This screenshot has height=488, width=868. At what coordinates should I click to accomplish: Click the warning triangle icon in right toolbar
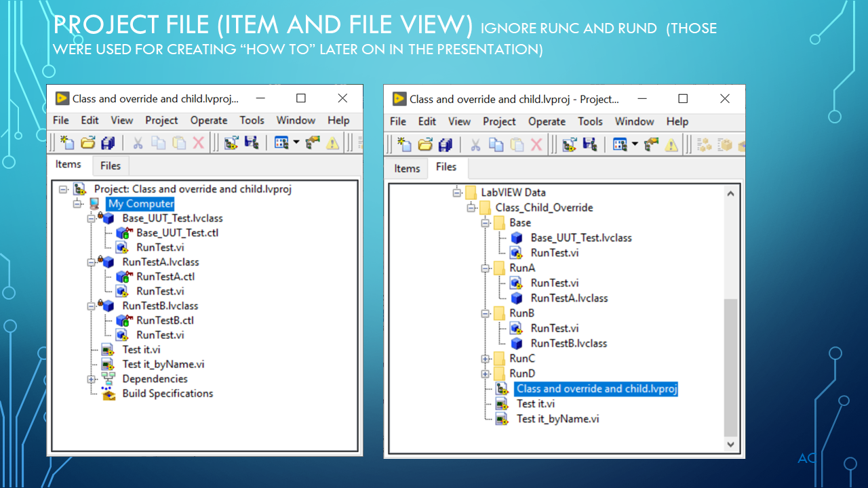[671, 144]
